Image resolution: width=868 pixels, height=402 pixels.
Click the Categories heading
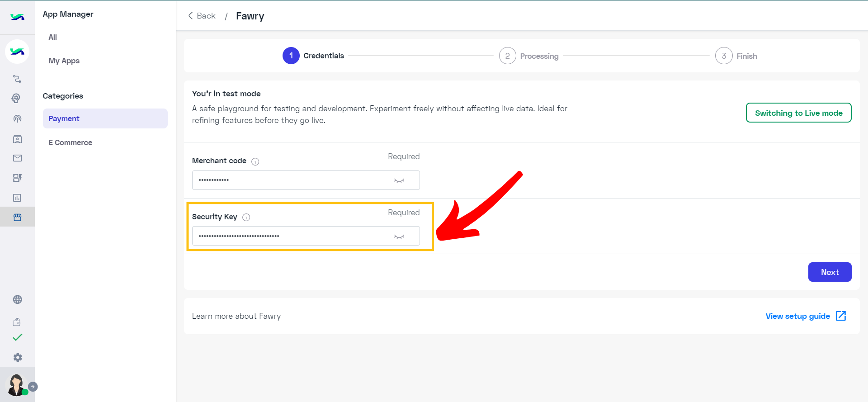pos(63,96)
